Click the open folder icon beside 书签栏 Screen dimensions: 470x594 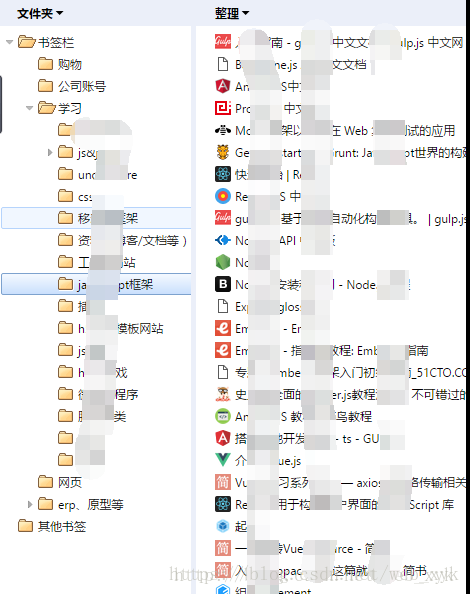[27, 42]
